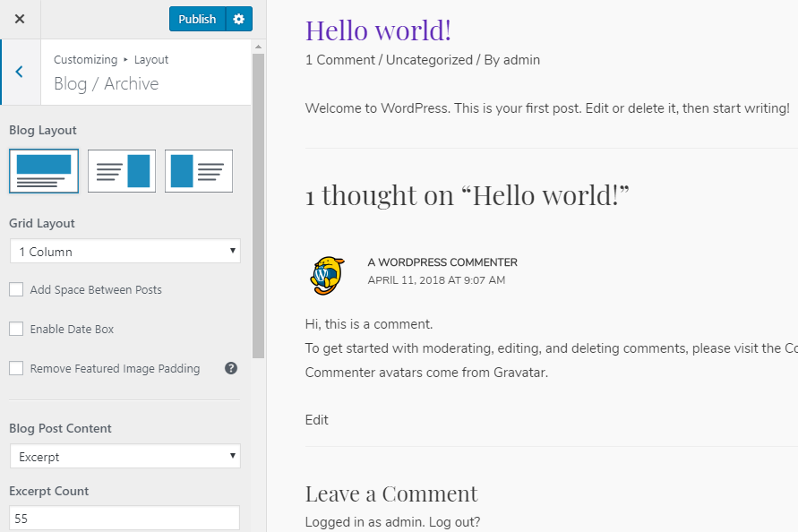Click the Log out? link
The image size is (798, 532).
(454, 522)
